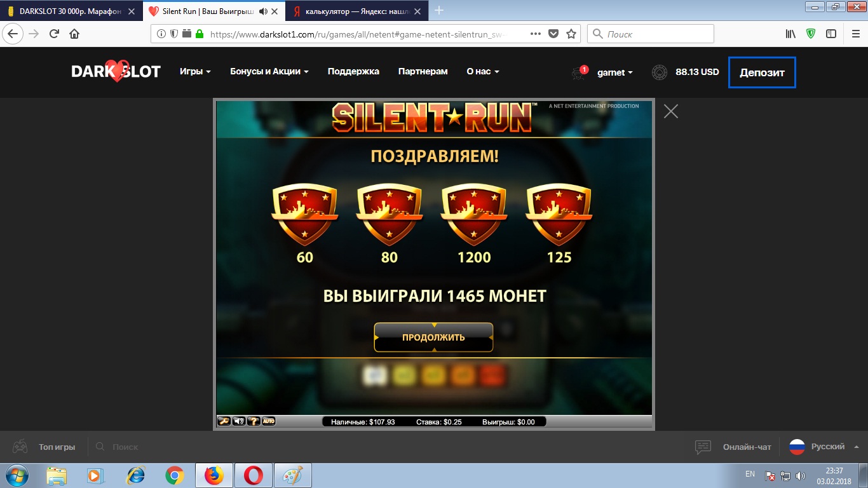
Task: Open Opera browser from the taskbar
Action: point(254,475)
